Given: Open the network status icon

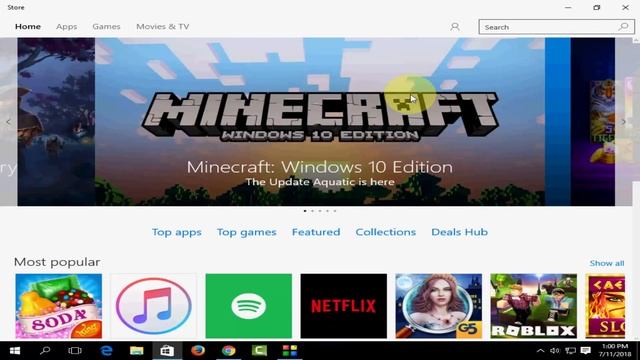Looking at the screenshot, I should (x=570, y=351).
